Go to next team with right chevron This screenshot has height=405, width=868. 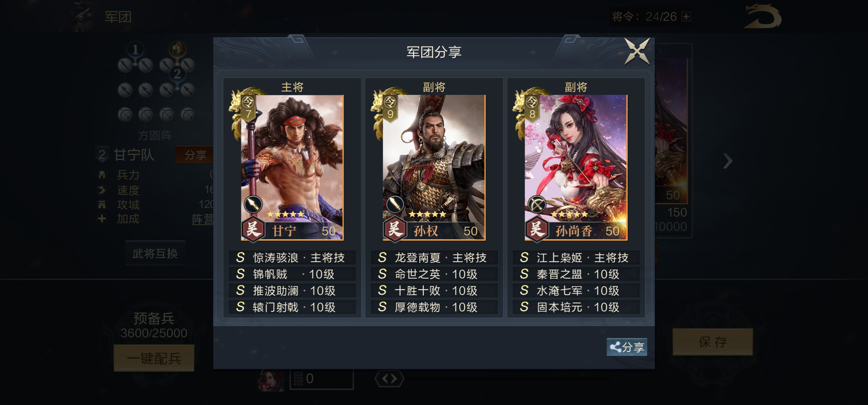(727, 161)
